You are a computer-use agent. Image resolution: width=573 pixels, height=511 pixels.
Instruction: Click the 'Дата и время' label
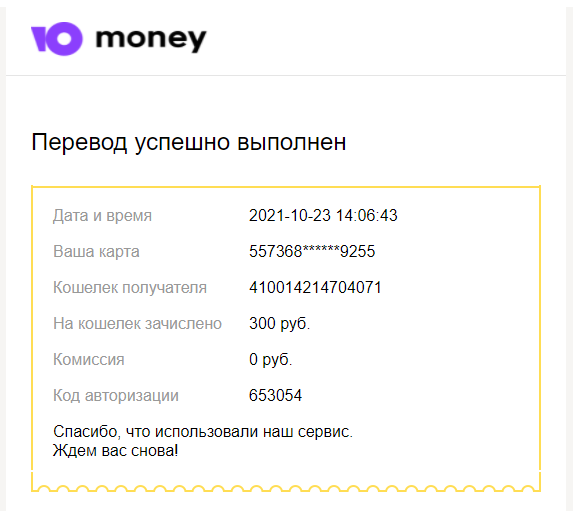pos(102,216)
